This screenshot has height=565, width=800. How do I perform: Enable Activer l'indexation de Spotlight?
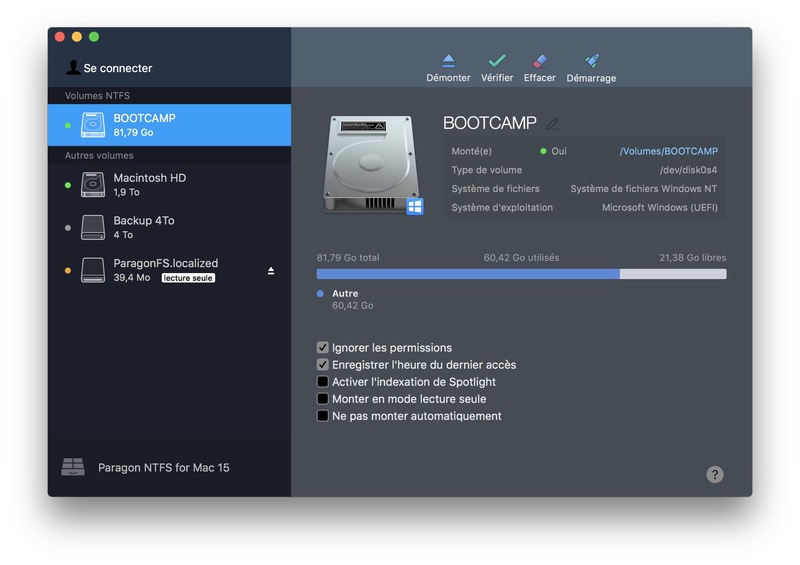[322, 382]
